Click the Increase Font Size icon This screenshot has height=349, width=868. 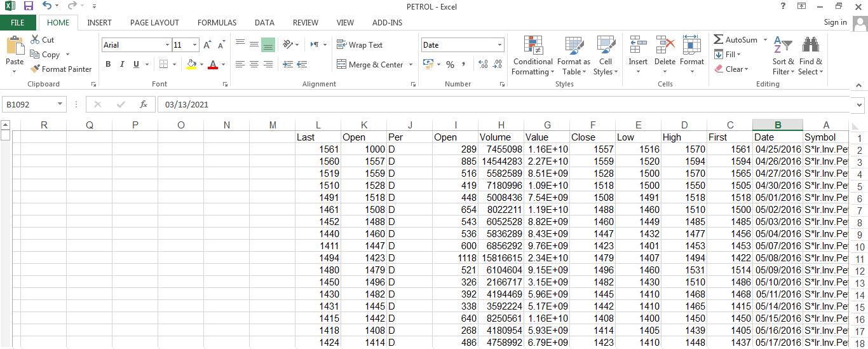coord(208,45)
